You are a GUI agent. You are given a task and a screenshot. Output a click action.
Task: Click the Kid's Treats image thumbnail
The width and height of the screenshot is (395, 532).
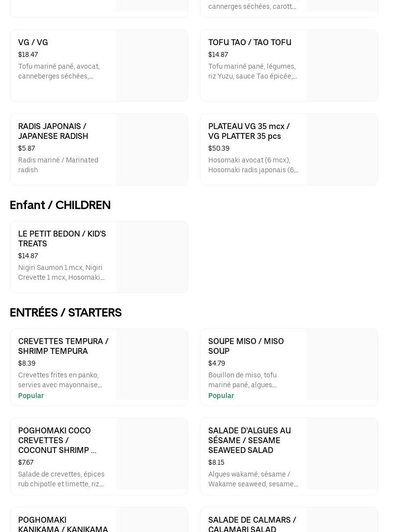[x=152, y=257]
